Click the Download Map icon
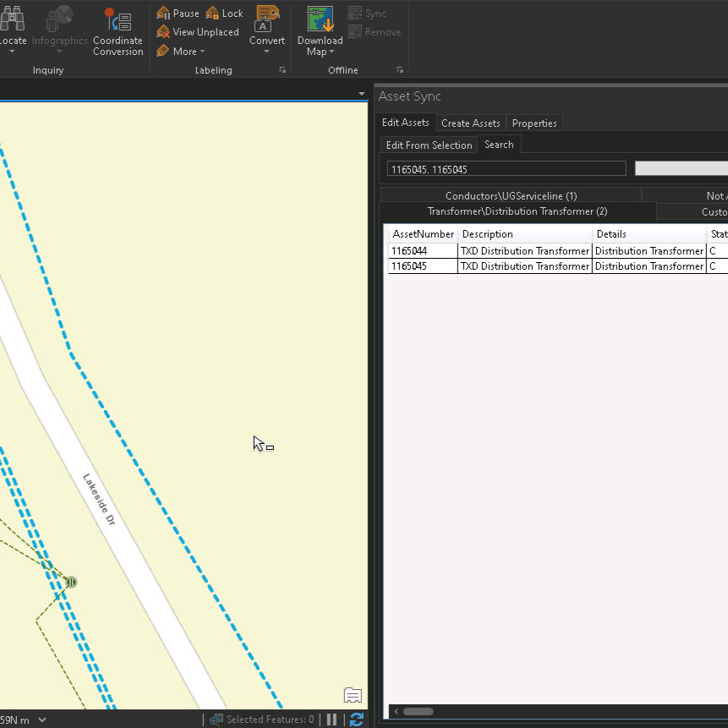Image resolution: width=728 pixels, height=728 pixels. [320, 19]
